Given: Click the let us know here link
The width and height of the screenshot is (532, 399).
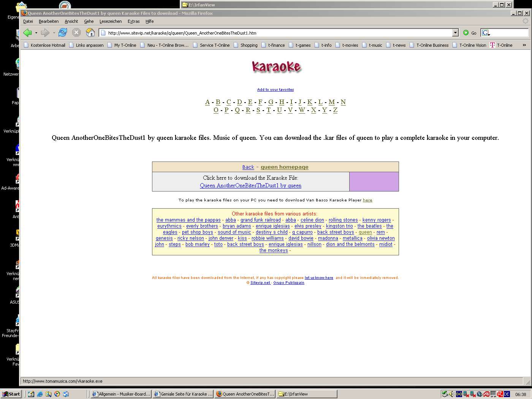Looking at the screenshot, I should pyautogui.click(x=319, y=278).
